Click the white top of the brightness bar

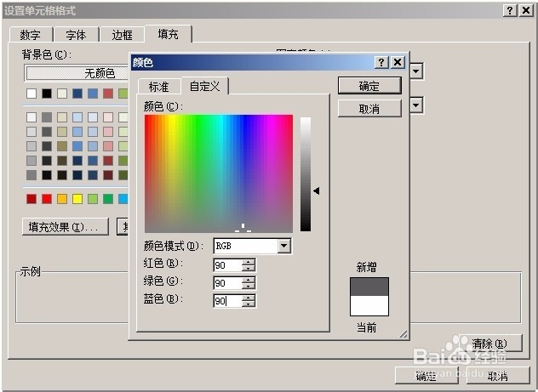point(306,121)
